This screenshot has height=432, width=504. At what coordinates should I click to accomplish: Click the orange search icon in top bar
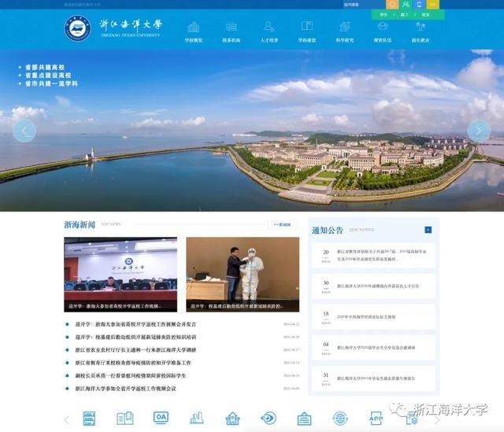coord(392,5)
